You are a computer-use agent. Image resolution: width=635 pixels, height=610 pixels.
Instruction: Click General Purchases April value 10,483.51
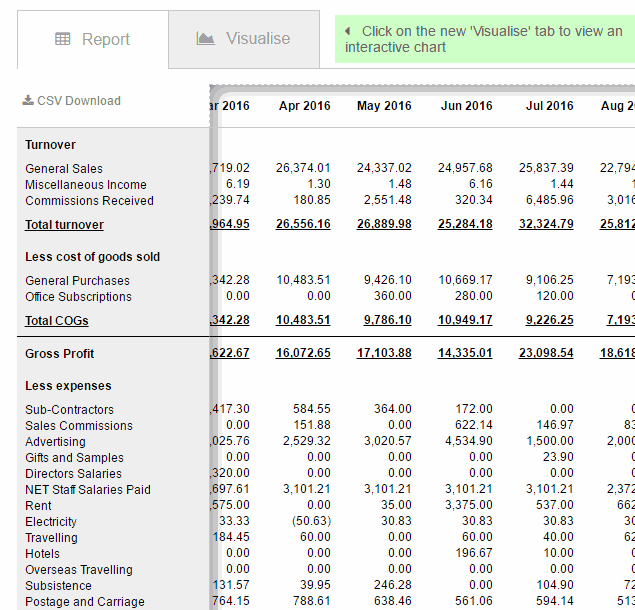click(303, 280)
